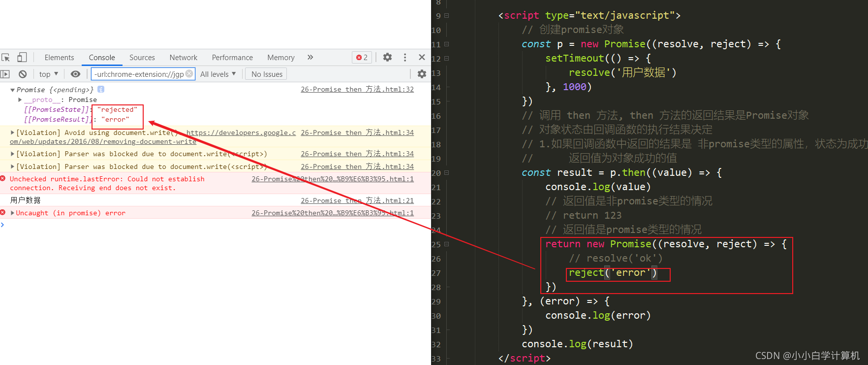Screen dimensions: 868x365
Task: Clear the console log
Action: (23, 74)
